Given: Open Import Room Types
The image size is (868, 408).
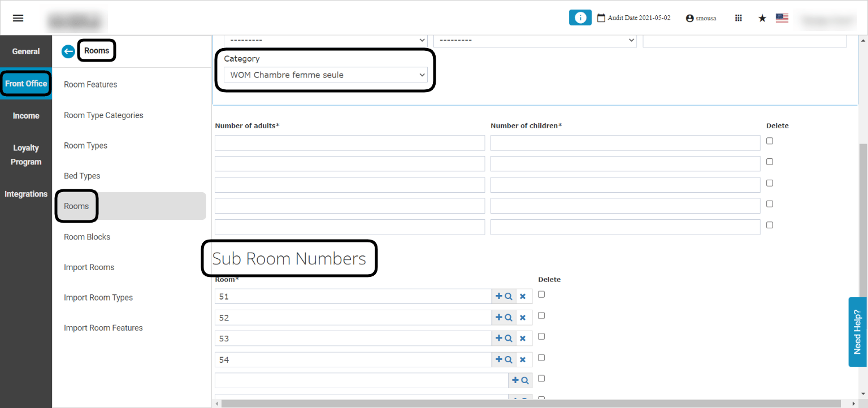Looking at the screenshot, I should point(98,298).
